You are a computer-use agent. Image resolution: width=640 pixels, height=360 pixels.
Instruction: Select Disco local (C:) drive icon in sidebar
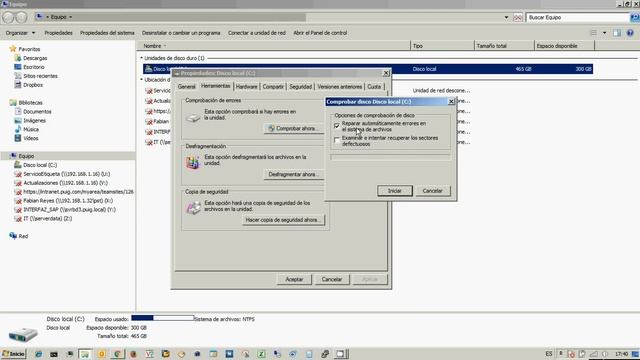[x=18, y=165]
